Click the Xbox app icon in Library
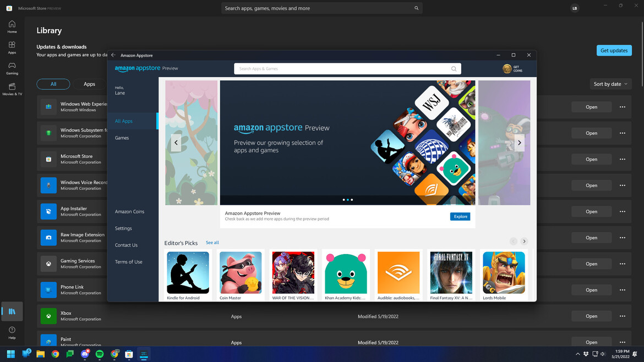 (48, 316)
